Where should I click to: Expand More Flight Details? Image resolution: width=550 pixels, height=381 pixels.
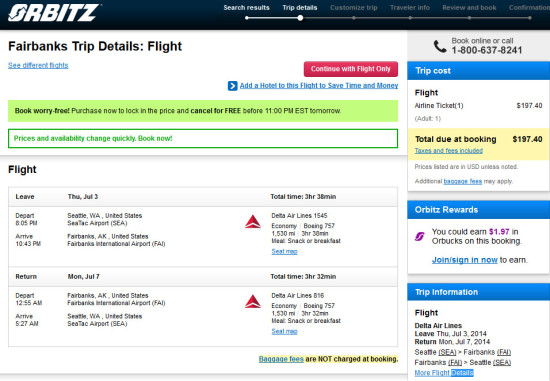(444, 373)
